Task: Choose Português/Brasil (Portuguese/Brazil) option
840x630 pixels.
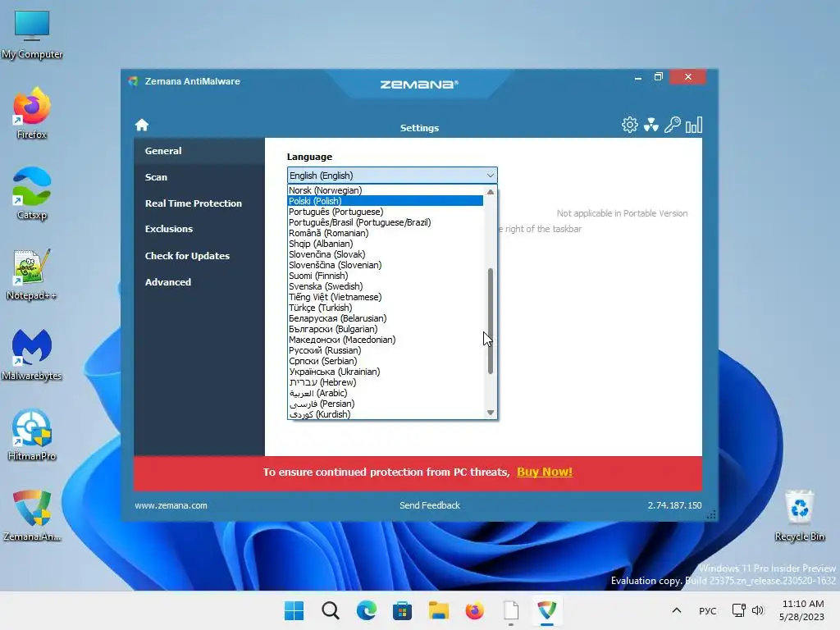Action: [386, 222]
